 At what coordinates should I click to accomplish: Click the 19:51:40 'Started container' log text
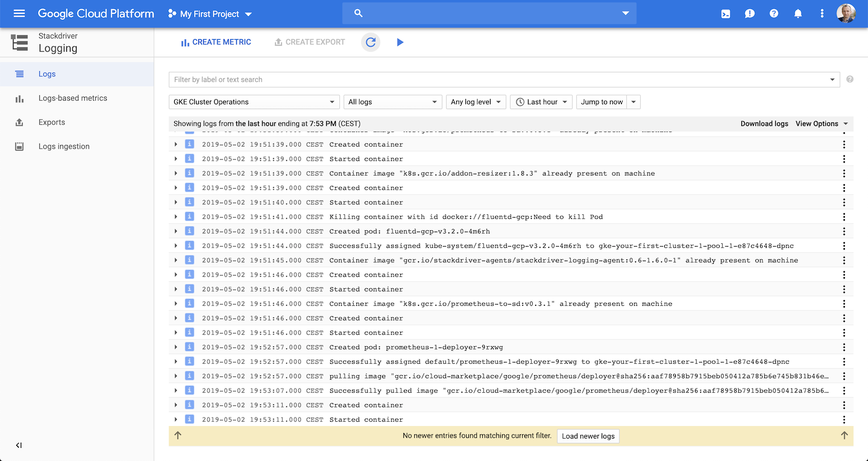point(366,202)
